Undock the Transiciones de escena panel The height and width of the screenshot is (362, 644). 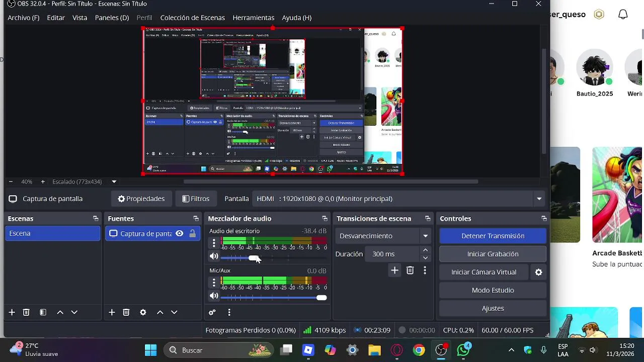click(428, 219)
